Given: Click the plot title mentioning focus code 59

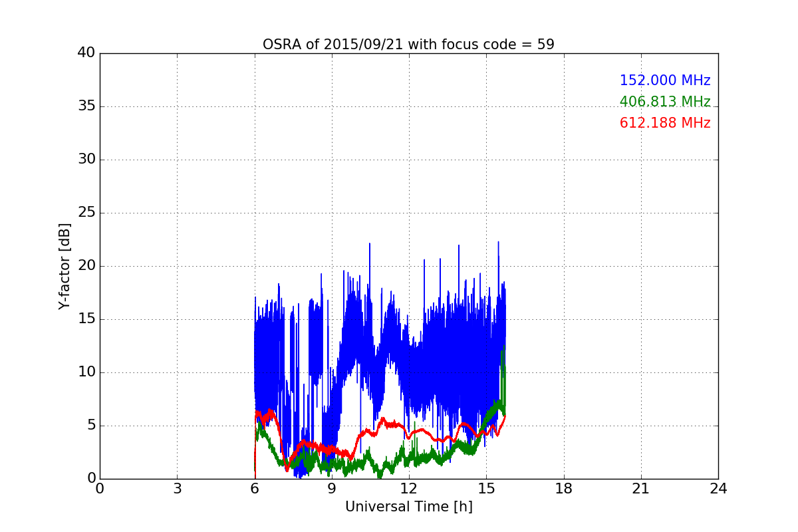Looking at the screenshot, I should 408,45.
